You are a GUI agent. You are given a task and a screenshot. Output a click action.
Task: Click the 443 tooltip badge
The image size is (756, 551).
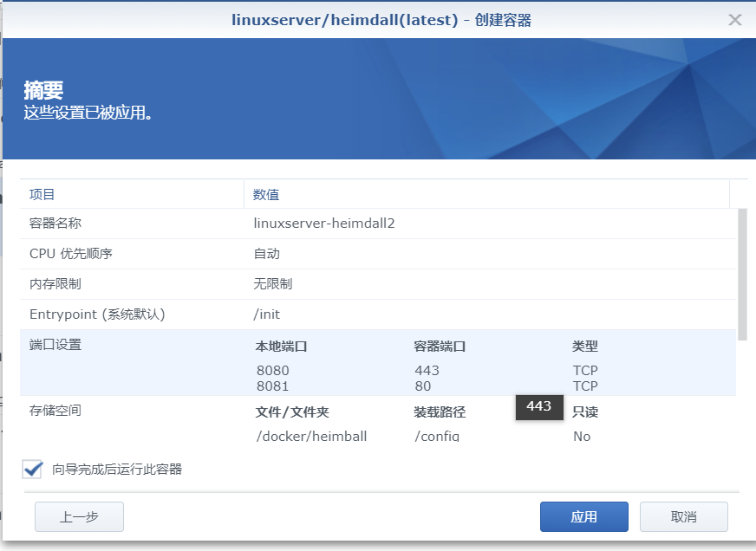[x=538, y=407]
